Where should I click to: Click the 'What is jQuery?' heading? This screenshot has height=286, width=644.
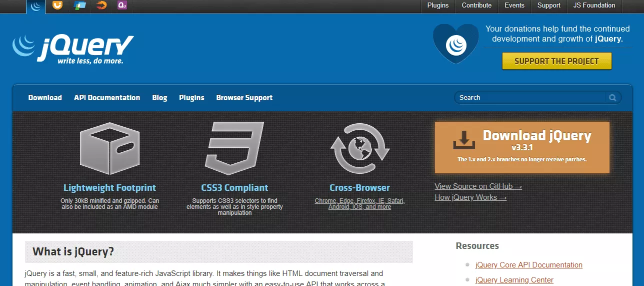coord(73,251)
